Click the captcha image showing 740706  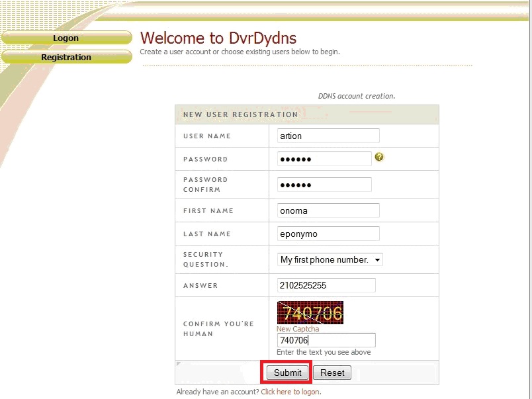tap(310, 312)
